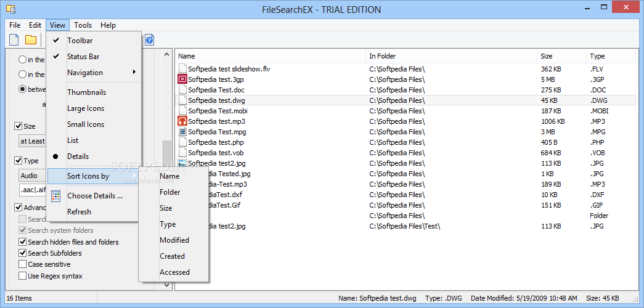644x308 pixels.
Task: Uncheck Search Subfolders
Action: [23, 253]
